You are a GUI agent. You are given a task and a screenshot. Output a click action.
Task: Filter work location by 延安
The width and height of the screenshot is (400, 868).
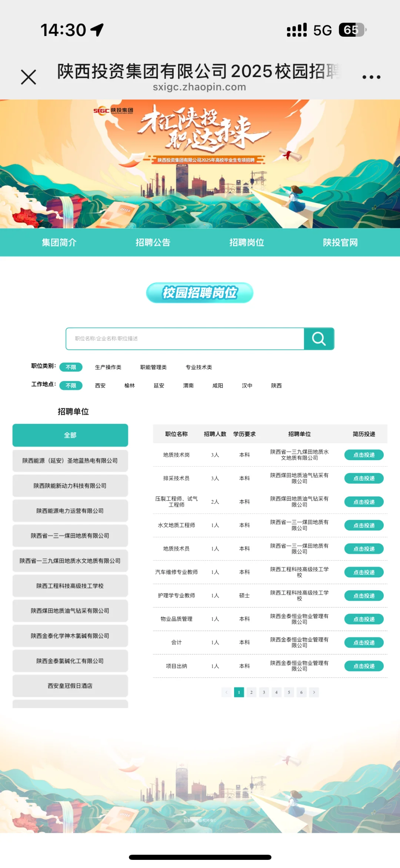tap(159, 386)
